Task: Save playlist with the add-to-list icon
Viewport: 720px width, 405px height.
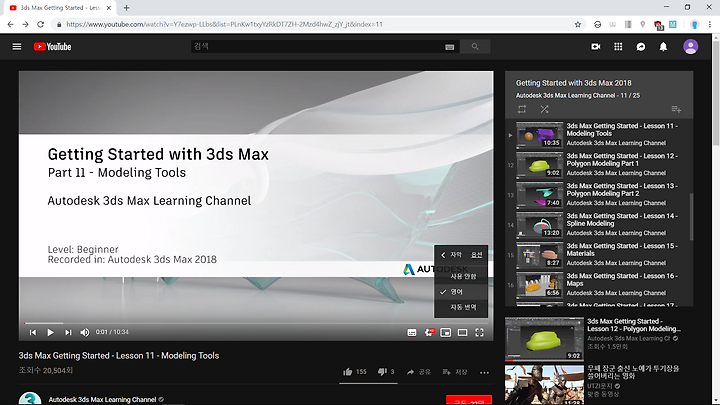Action: (676, 109)
